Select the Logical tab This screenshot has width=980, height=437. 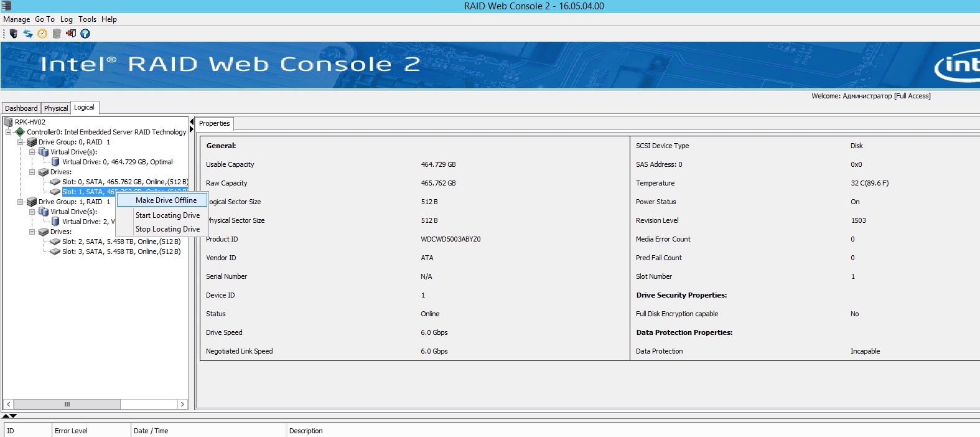click(x=85, y=108)
